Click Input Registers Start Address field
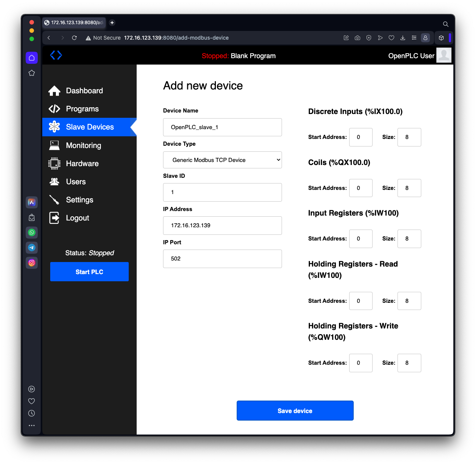Viewport: 476px width, 464px height. (x=361, y=239)
